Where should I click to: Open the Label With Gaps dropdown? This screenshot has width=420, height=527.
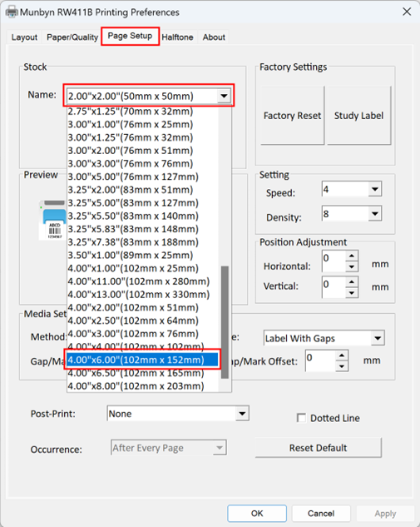tap(324, 338)
